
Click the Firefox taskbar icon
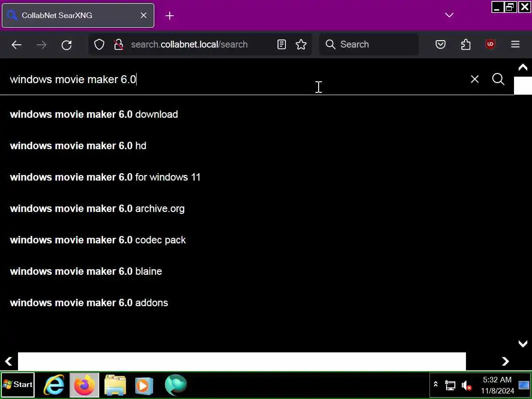tap(85, 385)
